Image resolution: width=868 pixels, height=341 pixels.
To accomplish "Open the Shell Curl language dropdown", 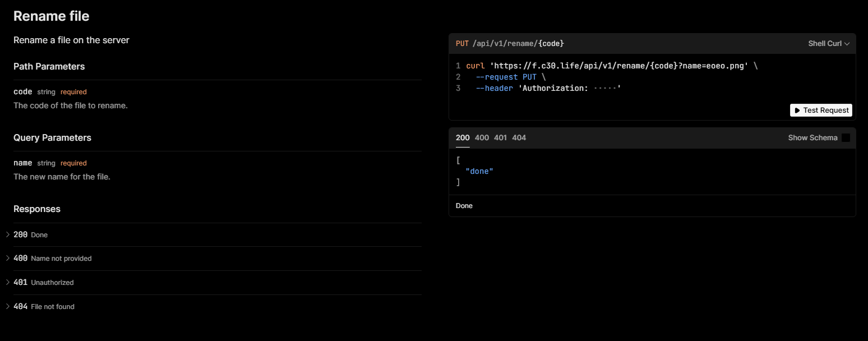I will tap(829, 44).
